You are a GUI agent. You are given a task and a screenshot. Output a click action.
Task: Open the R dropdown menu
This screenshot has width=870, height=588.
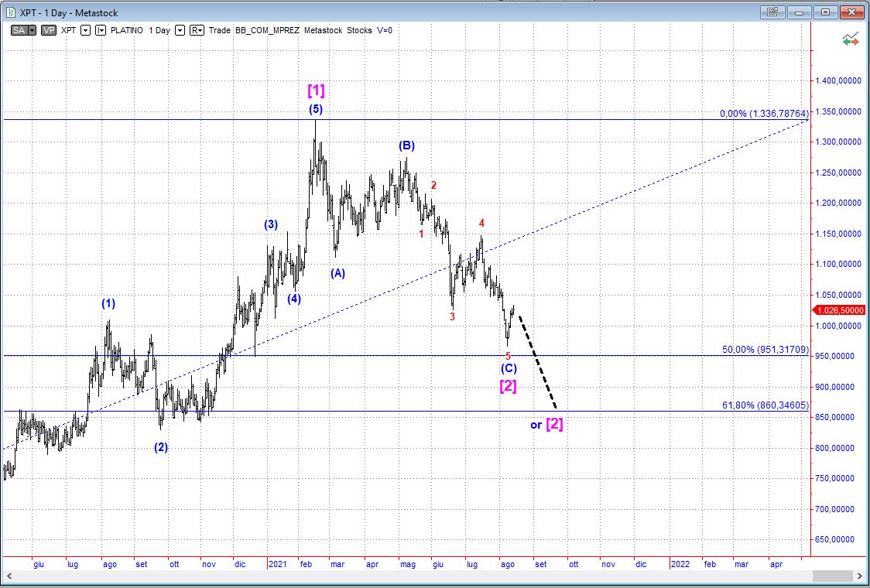pos(197,30)
